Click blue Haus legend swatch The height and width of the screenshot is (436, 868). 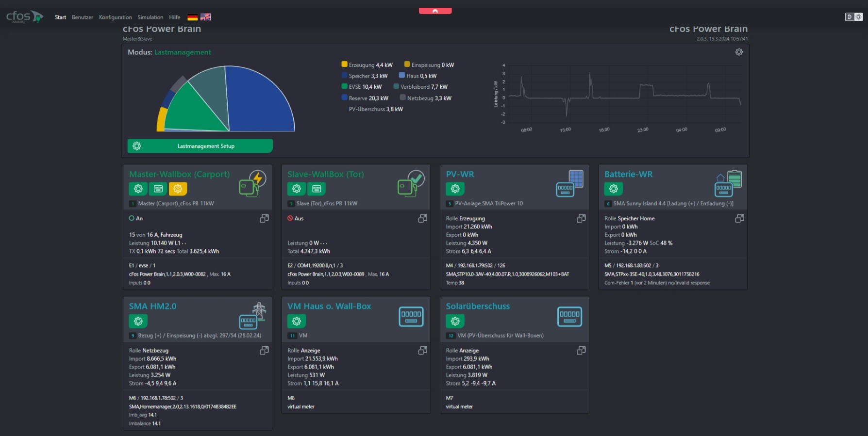tap(402, 75)
